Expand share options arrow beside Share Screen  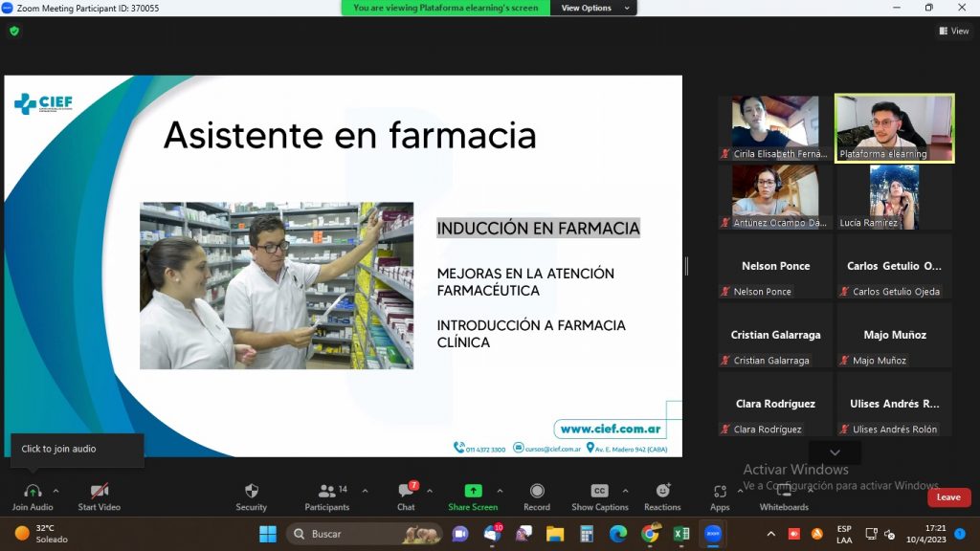coord(500,491)
